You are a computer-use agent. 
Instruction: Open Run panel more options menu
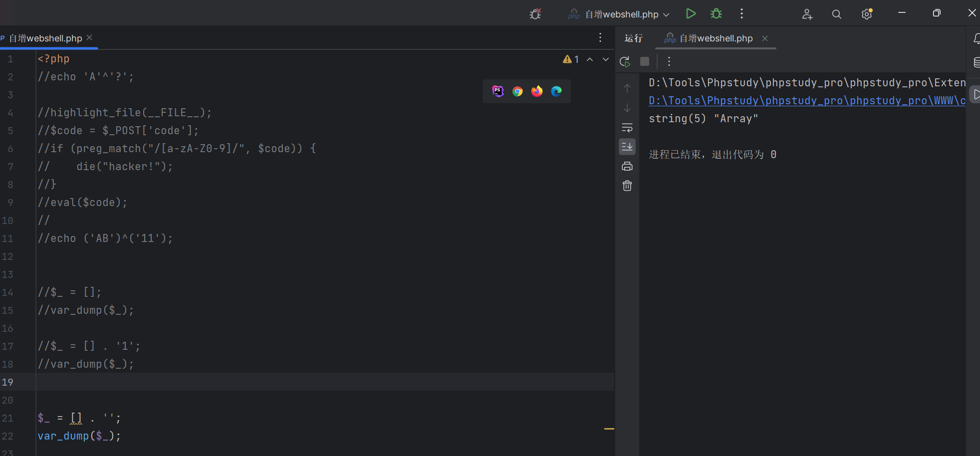pos(669,61)
